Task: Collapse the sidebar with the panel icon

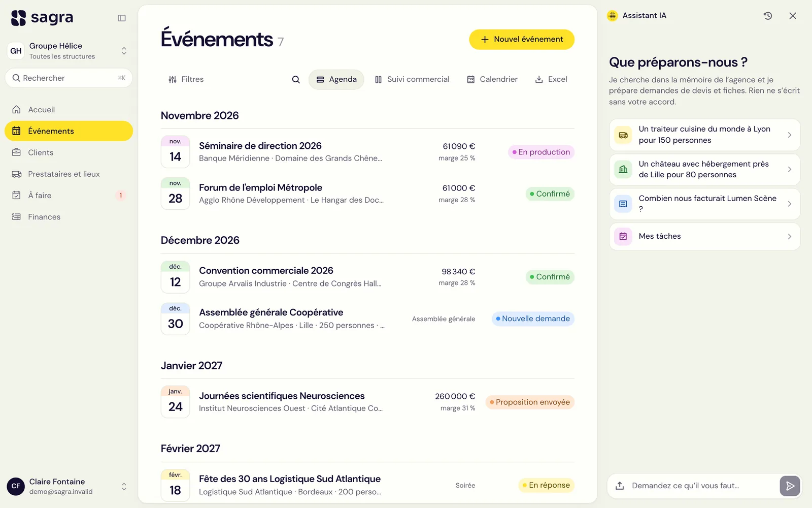Action: (x=122, y=18)
